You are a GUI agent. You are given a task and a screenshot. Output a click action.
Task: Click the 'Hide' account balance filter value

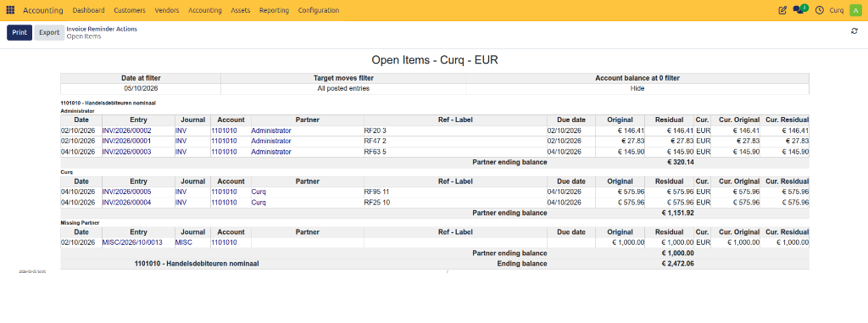pyautogui.click(x=637, y=89)
